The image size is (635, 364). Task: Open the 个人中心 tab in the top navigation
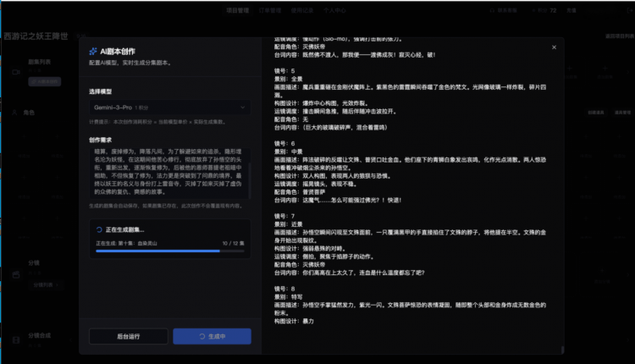point(334,10)
